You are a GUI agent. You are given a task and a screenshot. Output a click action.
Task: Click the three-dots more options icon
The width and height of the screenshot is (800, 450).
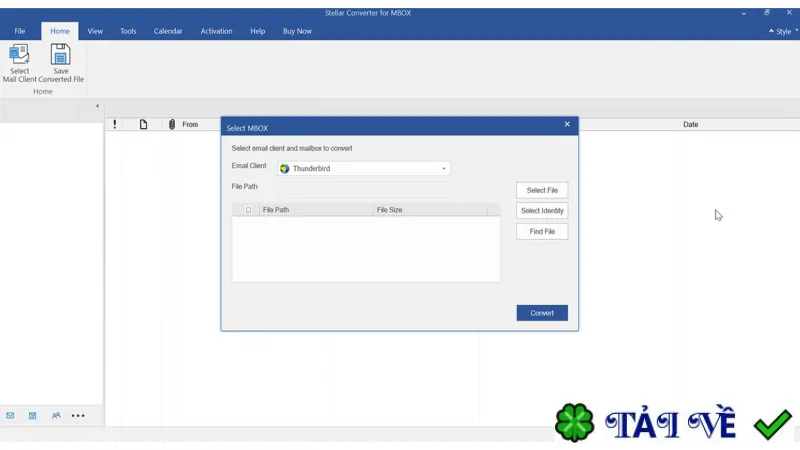[x=78, y=416]
